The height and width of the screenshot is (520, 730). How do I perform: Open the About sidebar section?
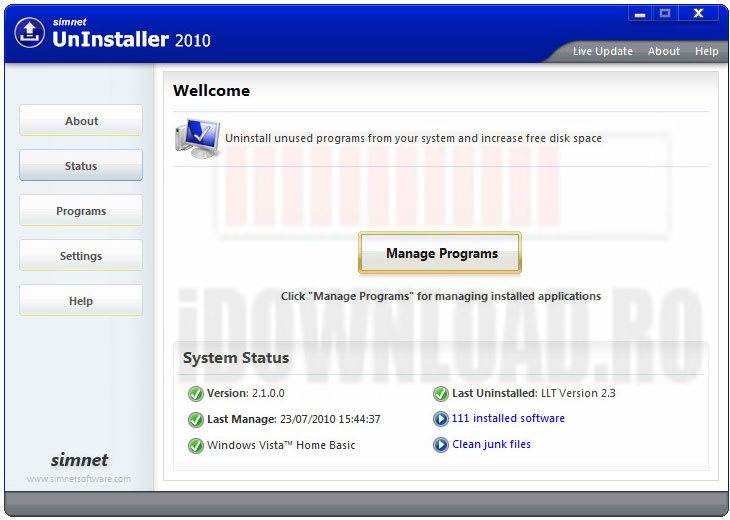[x=81, y=121]
